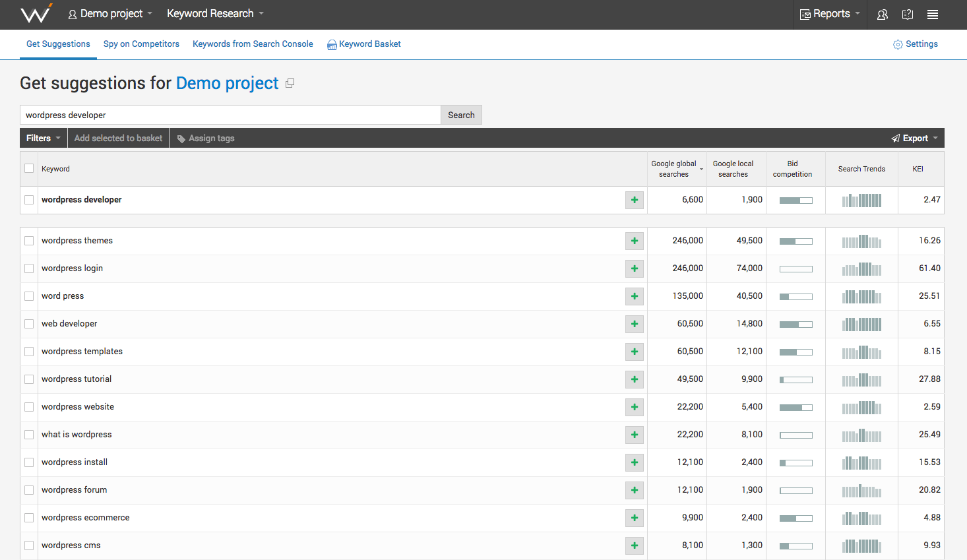
Task: Click the keyword search input field
Action: tap(230, 115)
